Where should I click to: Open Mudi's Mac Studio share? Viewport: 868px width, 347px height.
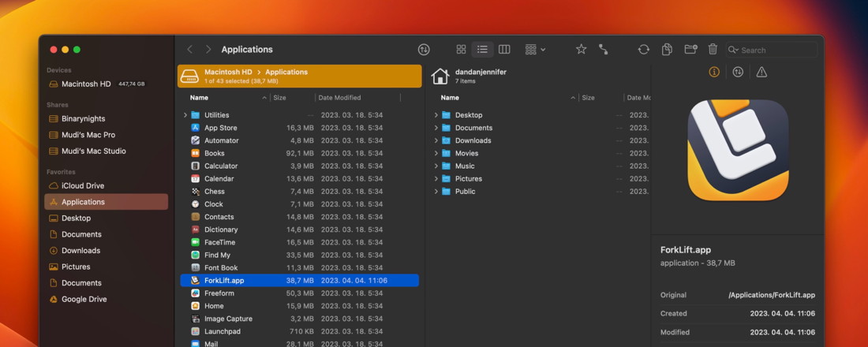(93, 151)
